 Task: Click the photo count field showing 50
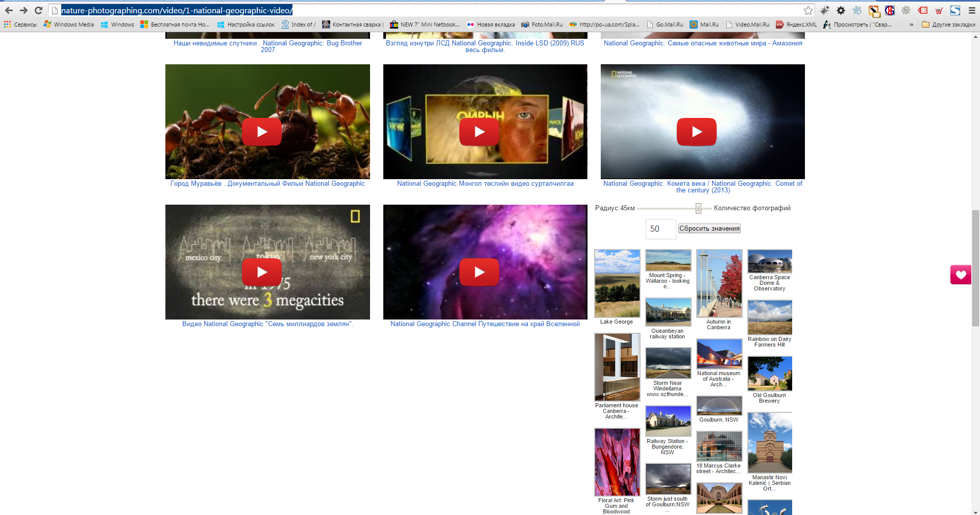[660, 229]
